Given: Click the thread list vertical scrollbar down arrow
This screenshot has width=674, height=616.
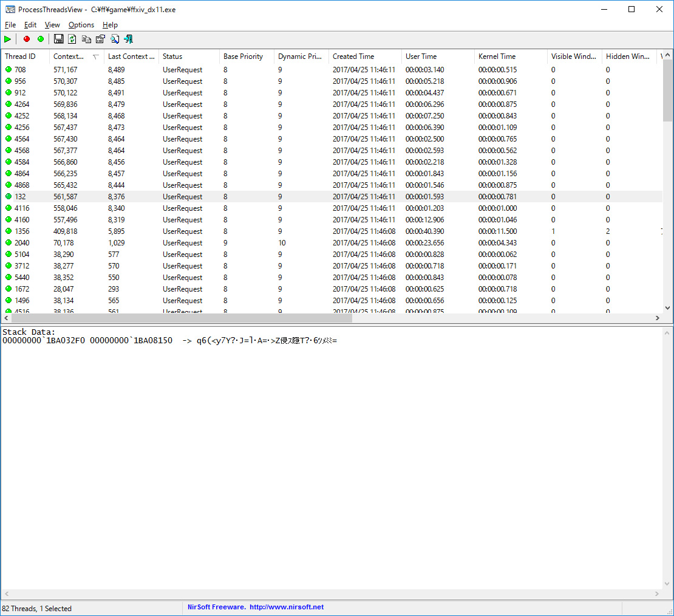Looking at the screenshot, I should 668,308.
